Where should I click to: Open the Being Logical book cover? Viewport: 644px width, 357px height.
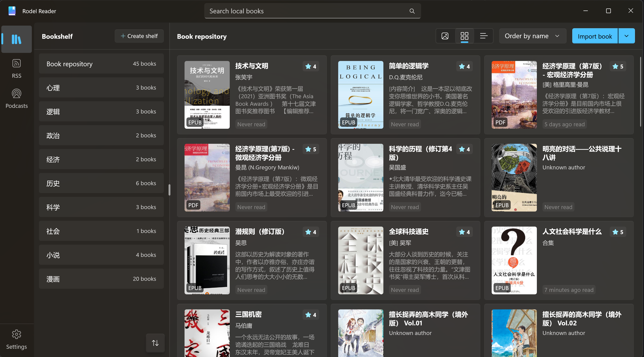[360, 95]
